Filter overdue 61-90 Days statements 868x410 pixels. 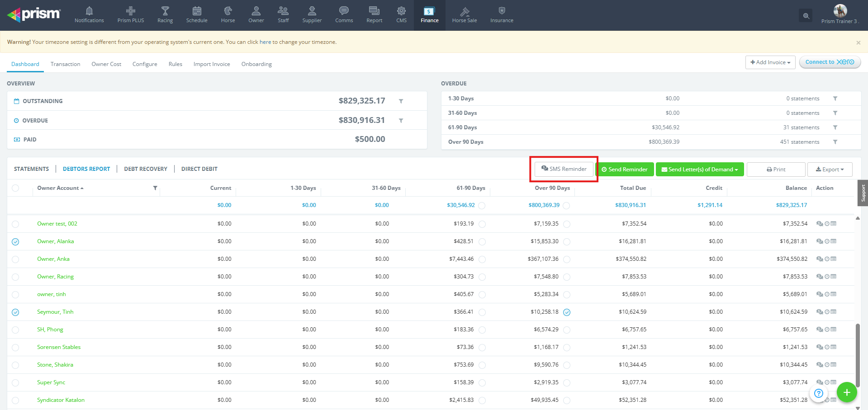pyautogui.click(x=835, y=127)
